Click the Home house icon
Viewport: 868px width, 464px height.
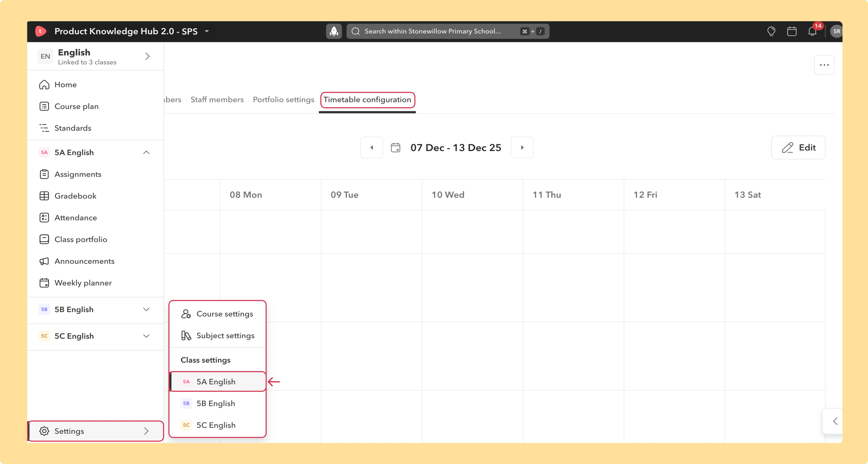tap(44, 85)
